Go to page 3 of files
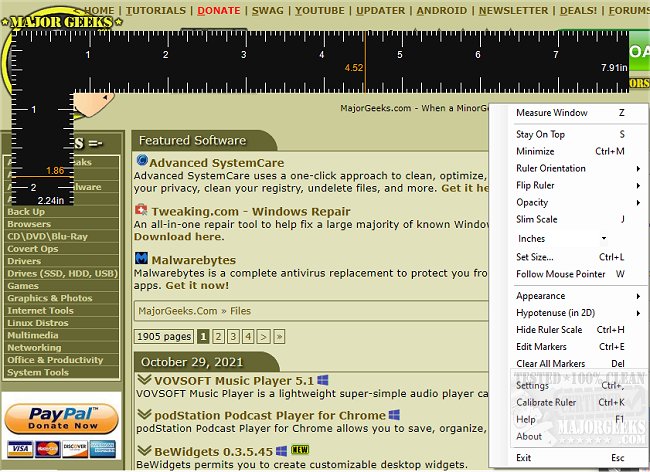This screenshot has width=650, height=472. pos(233,336)
